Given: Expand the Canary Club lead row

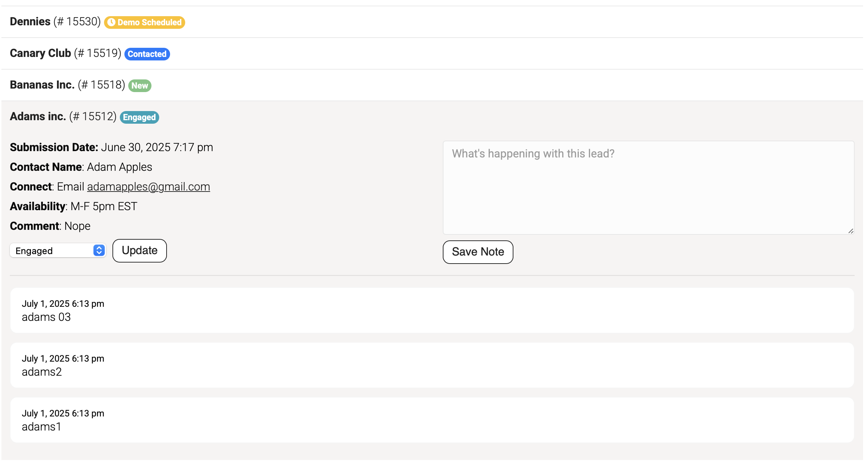Looking at the screenshot, I should (x=432, y=53).
